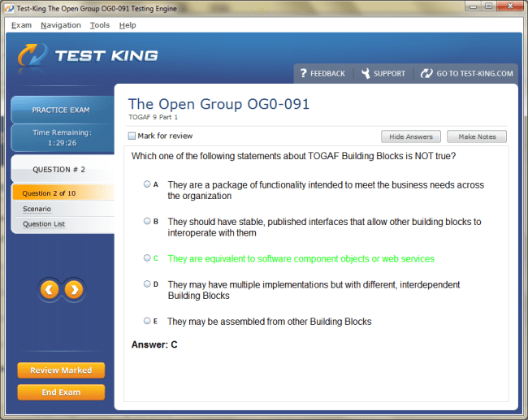The width and height of the screenshot is (528, 420).
Task: Click the GO TO TEST-KING.COM link text
Action: (475, 73)
